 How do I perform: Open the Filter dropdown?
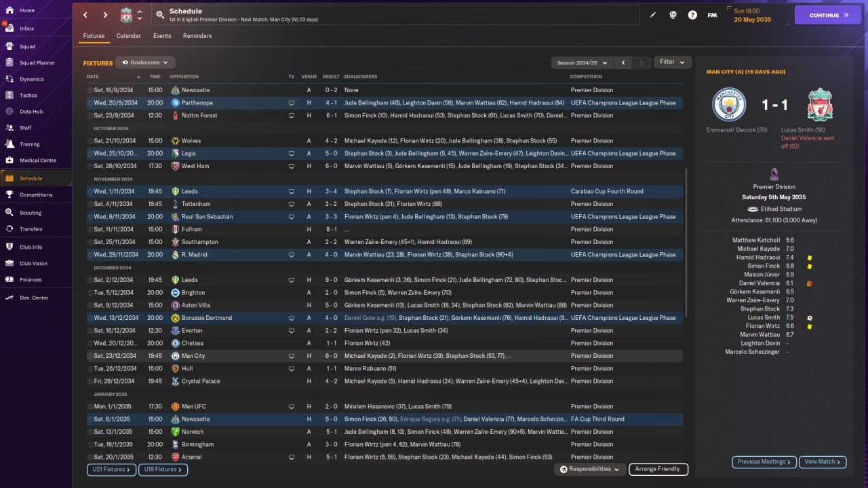pos(673,62)
